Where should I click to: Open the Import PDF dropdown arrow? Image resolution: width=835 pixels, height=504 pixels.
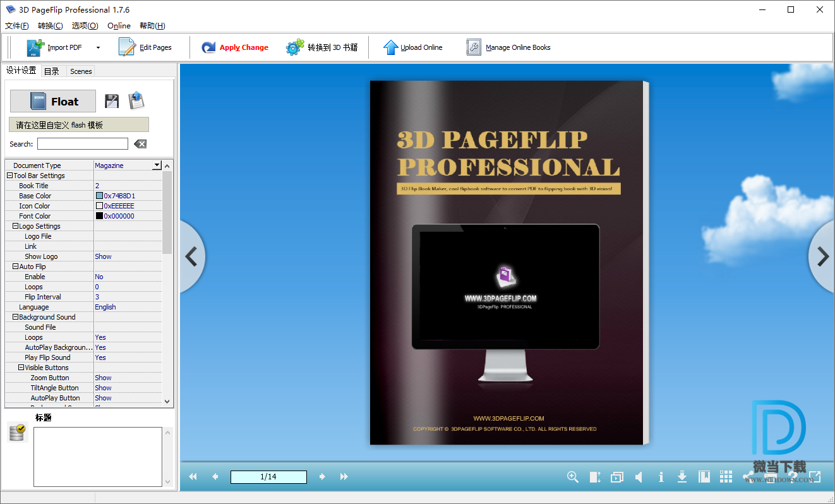tap(98, 48)
